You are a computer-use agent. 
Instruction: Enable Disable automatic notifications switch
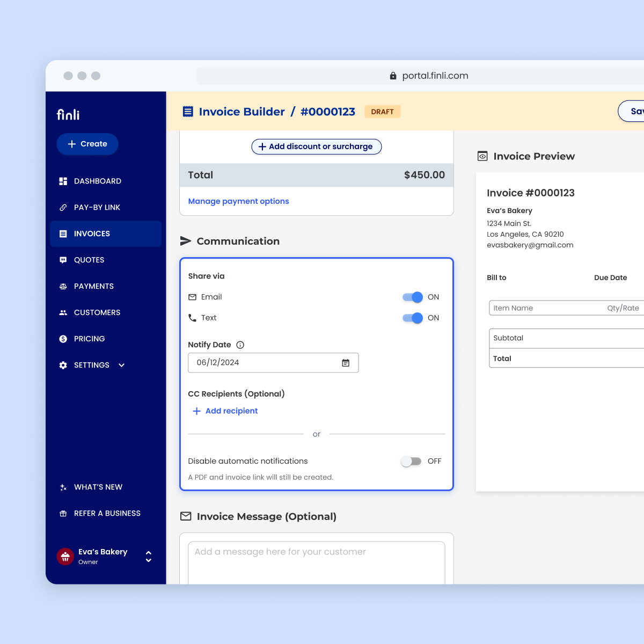pyautogui.click(x=411, y=461)
